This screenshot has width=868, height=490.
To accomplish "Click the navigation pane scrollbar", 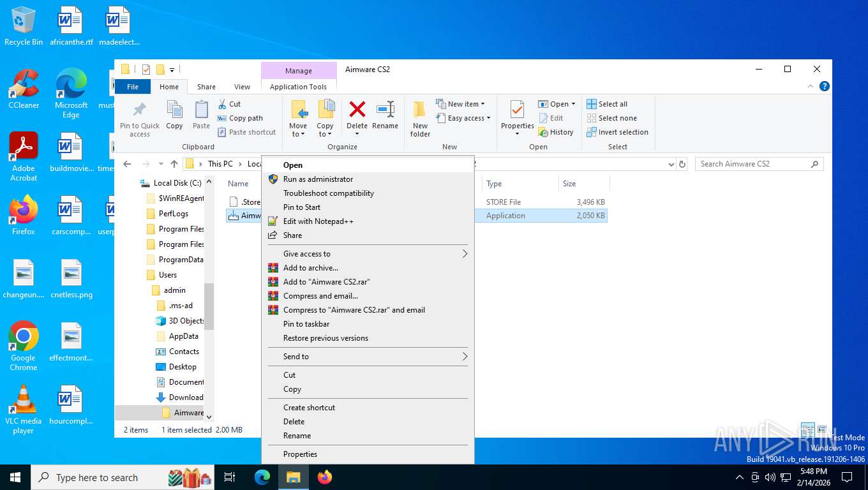I will tap(209, 306).
